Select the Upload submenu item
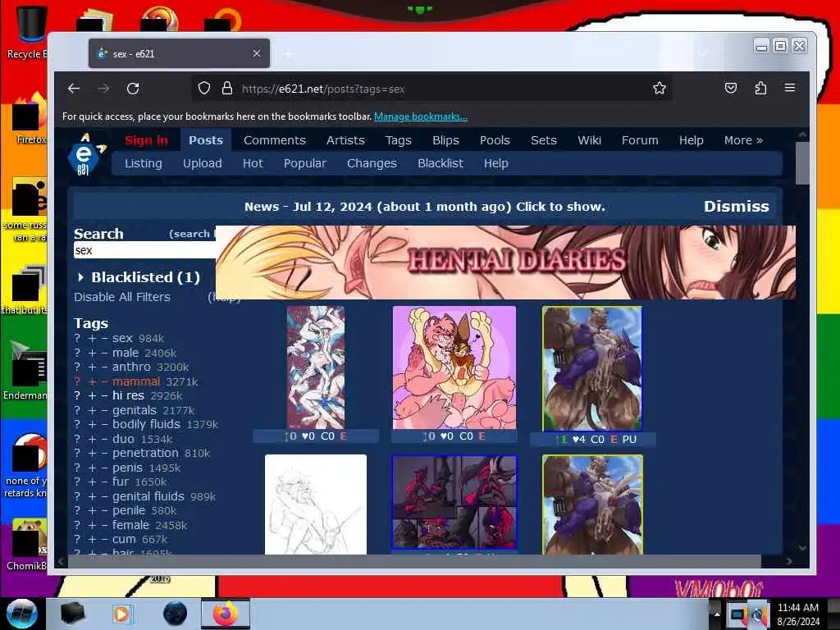The width and height of the screenshot is (840, 630). click(202, 163)
